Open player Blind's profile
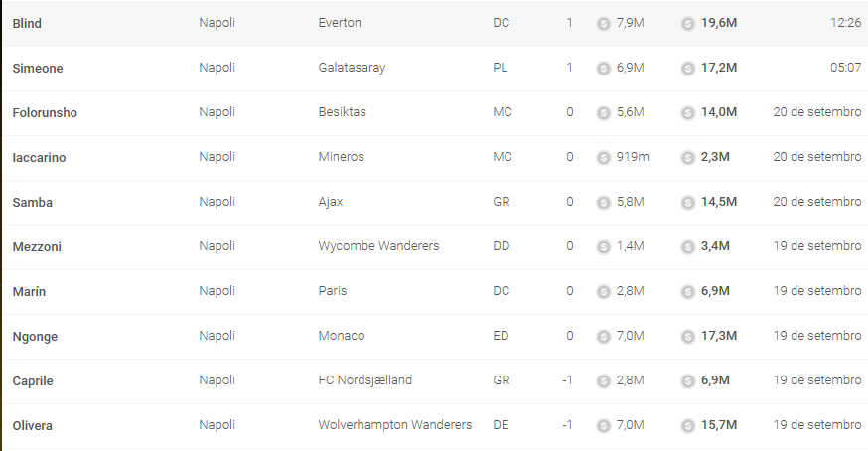Image resolution: width=868 pixels, height=451 pixels. (27, 23)
